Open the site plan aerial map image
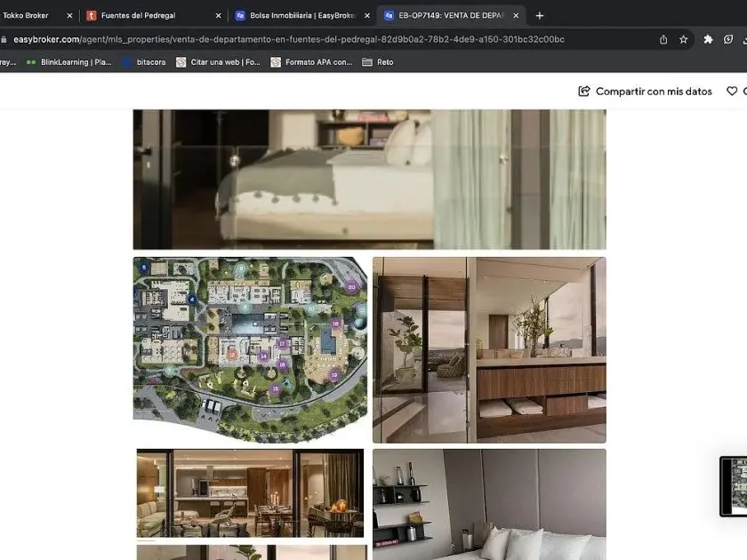 250,350
